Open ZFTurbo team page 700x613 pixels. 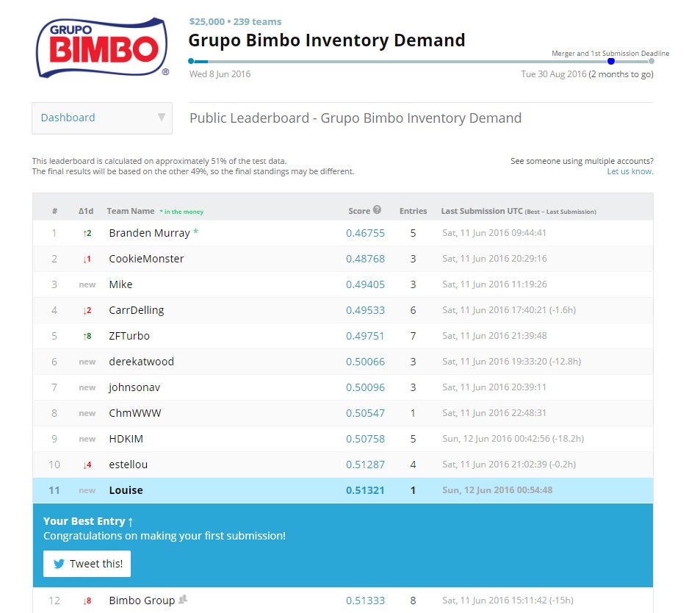coord(129,336)
